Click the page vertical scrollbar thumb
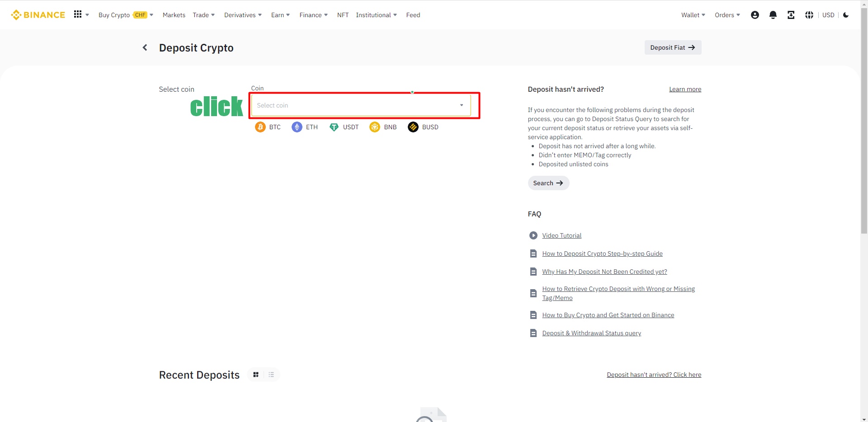Viewport: 868px width, 422px height. click(x=864, y=120)
